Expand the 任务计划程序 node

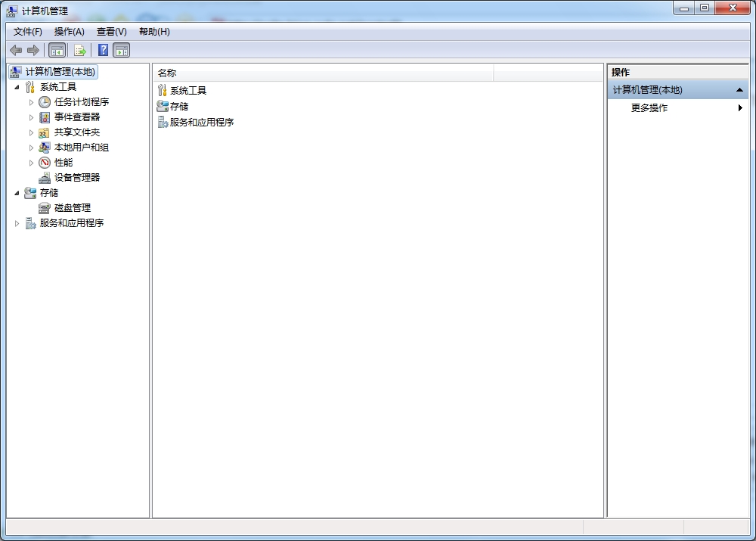(x=31, y=102)
